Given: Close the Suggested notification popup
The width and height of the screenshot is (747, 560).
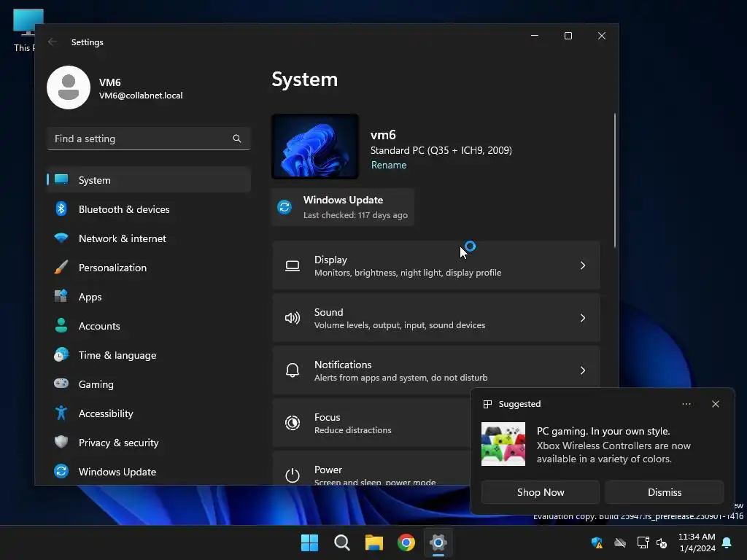Looking at the screenshot, I should 716,404.
